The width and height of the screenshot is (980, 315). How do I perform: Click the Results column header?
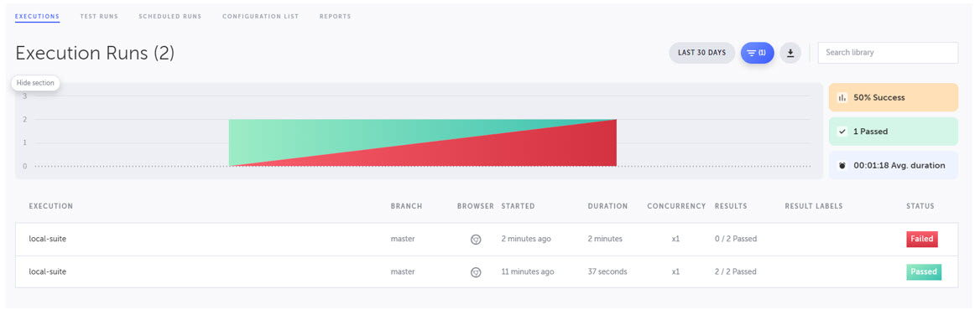pos(731,206)
